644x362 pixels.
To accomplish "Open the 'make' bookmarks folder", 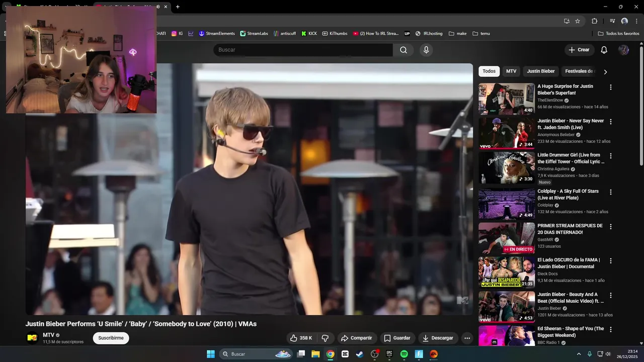I will click(x=457, y=34).
